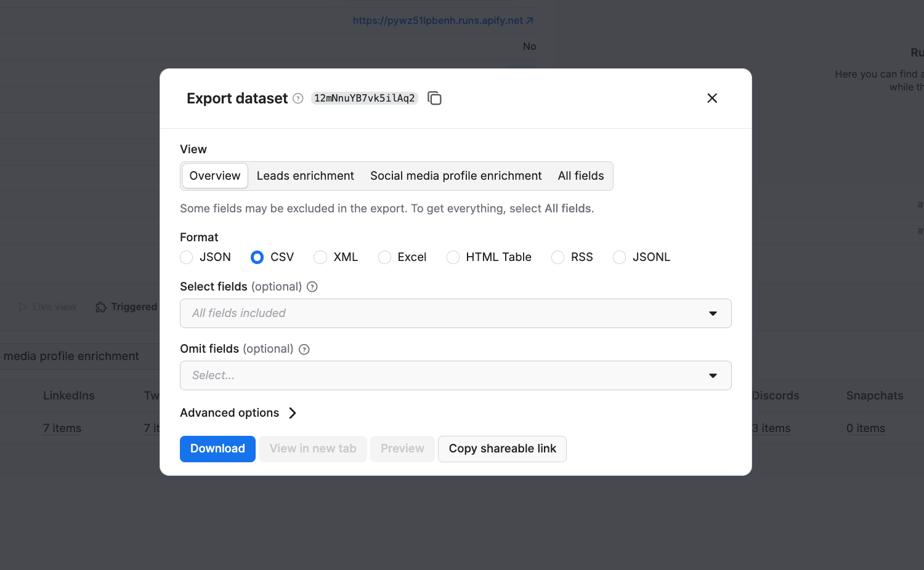Open the pywz51lpbenh.runs.apify.net URL
924x570 pixels.
437,20
